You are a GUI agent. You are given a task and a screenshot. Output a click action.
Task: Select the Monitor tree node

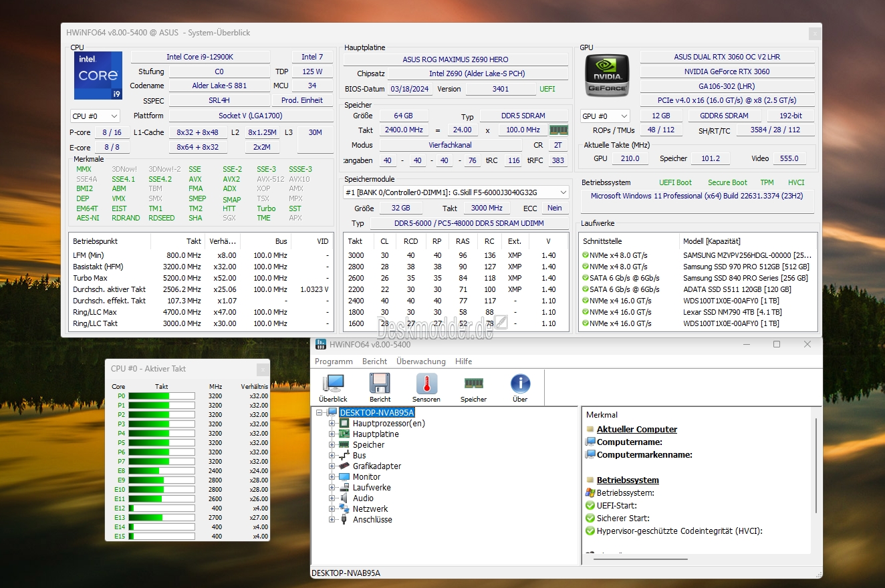366,477
